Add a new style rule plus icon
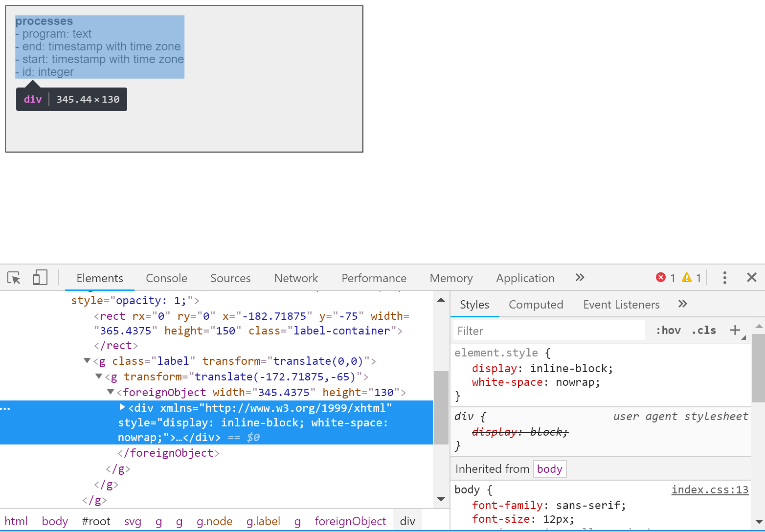This screenshot has height=532, width=765. pos(735,330)
